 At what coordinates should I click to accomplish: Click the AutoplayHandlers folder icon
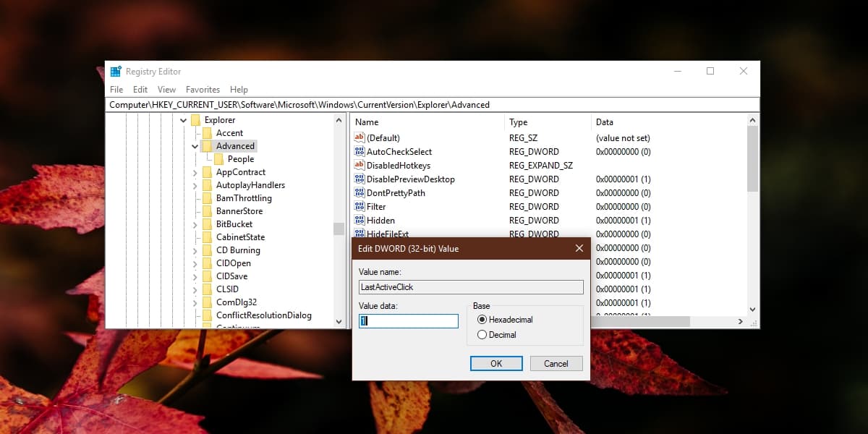207,185
